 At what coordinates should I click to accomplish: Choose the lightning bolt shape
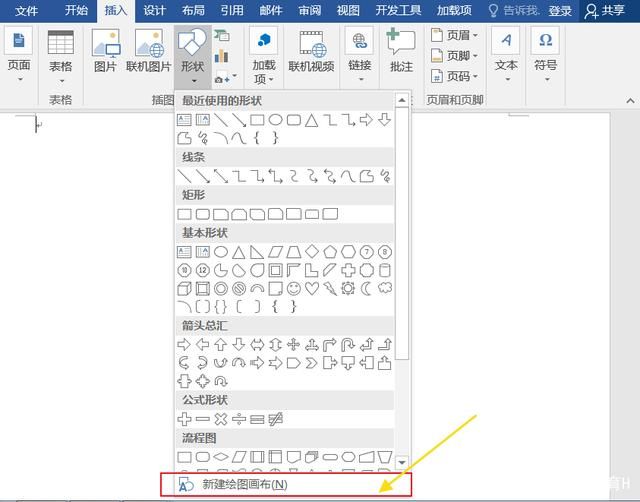coord(330,289)
